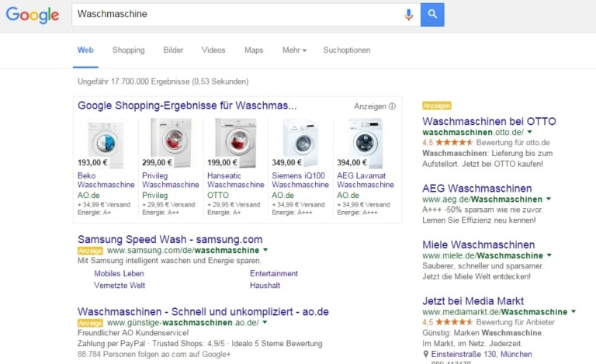Screen dimensions: 596x364
Task: Click Anzeige badge on Samsung ad
Action: [90, 251]
